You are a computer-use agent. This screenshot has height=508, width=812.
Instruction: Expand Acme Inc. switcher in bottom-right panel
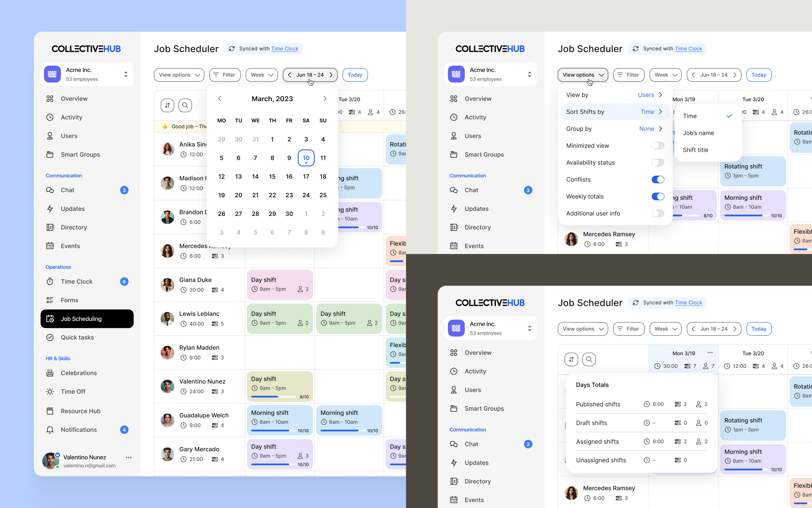click(x=530, y=328)
